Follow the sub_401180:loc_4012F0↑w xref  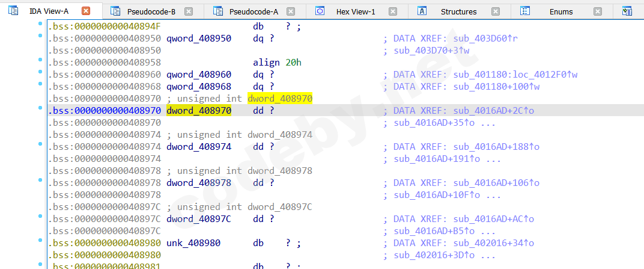[x=515, y=75]
